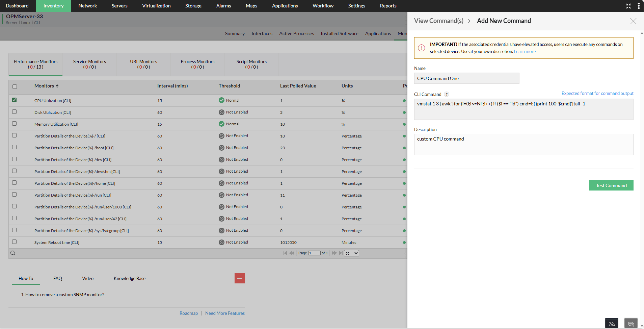Uncheck the CPU Utilization [CLI] checkbox
The width and height of the screenshot is (644, 329).
[14, 100]
